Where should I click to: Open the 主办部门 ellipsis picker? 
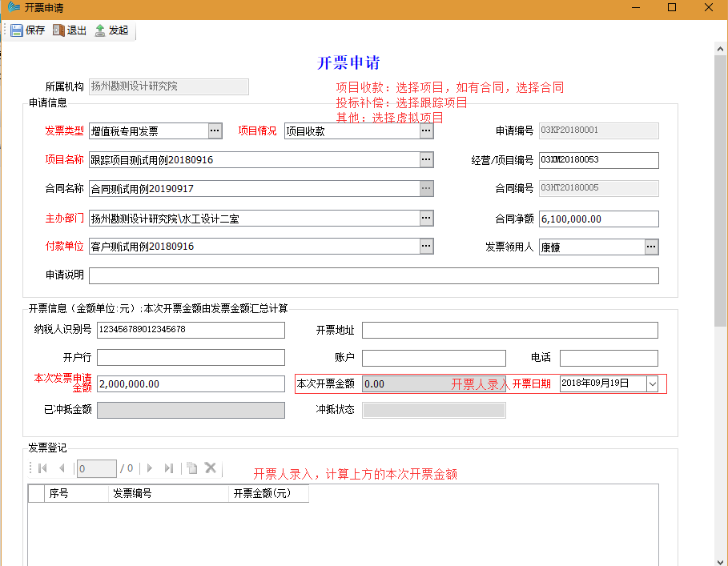426,218
